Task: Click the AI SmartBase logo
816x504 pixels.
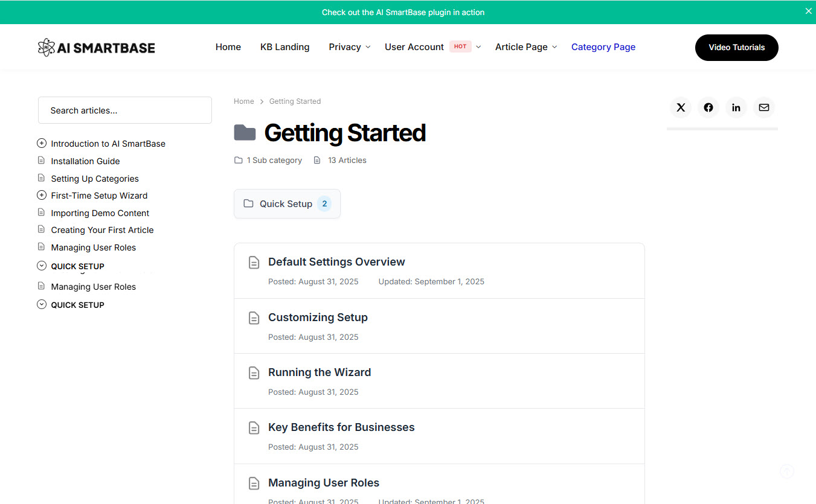Action: point(96,48)
